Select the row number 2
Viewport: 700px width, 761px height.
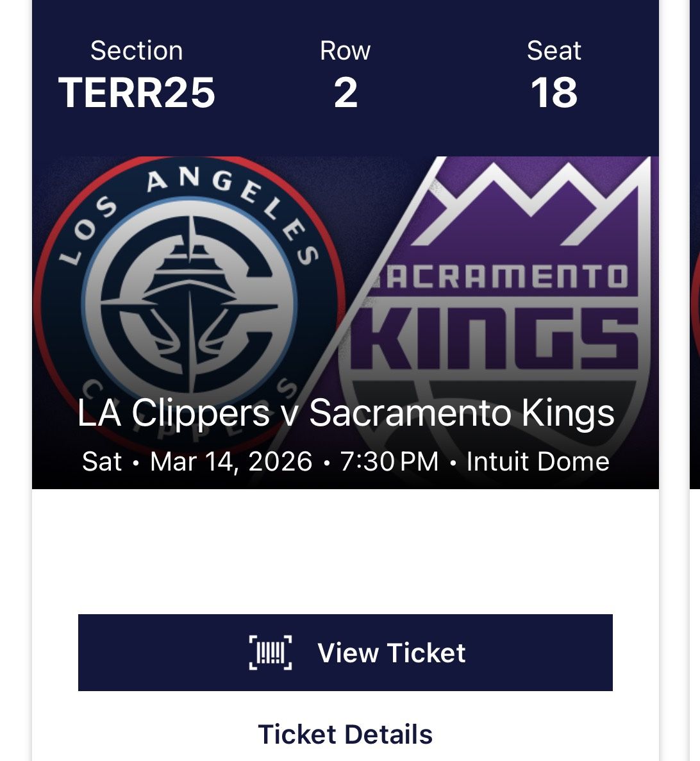coord(345,92)
